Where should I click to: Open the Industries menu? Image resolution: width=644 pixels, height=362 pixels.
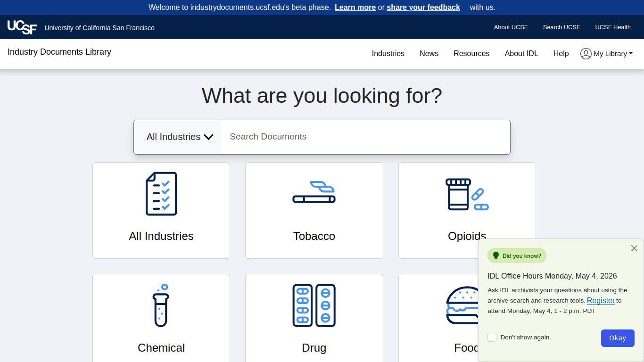tap(388, 54)
